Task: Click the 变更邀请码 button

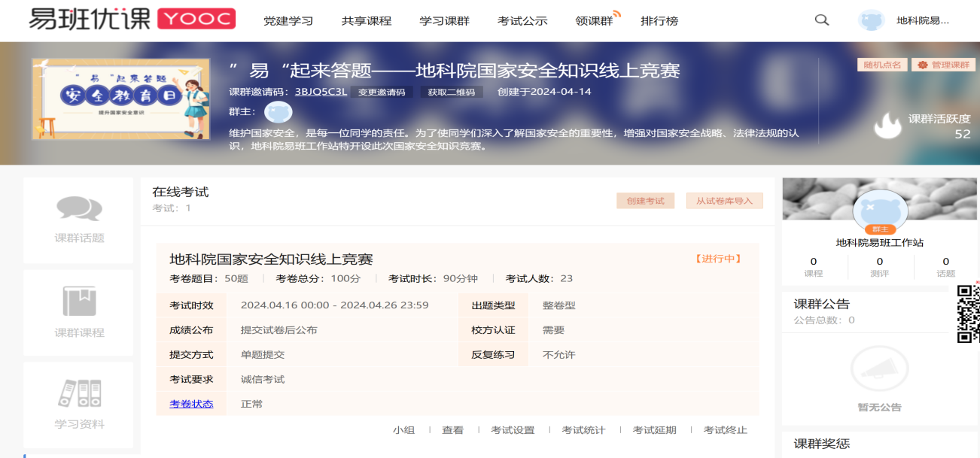Action: tap(382, 93)
